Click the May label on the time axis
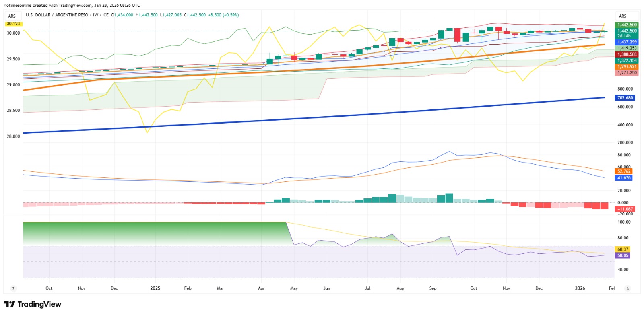The width and height of the screenshot is (644, 315). [x=294, y=288]
